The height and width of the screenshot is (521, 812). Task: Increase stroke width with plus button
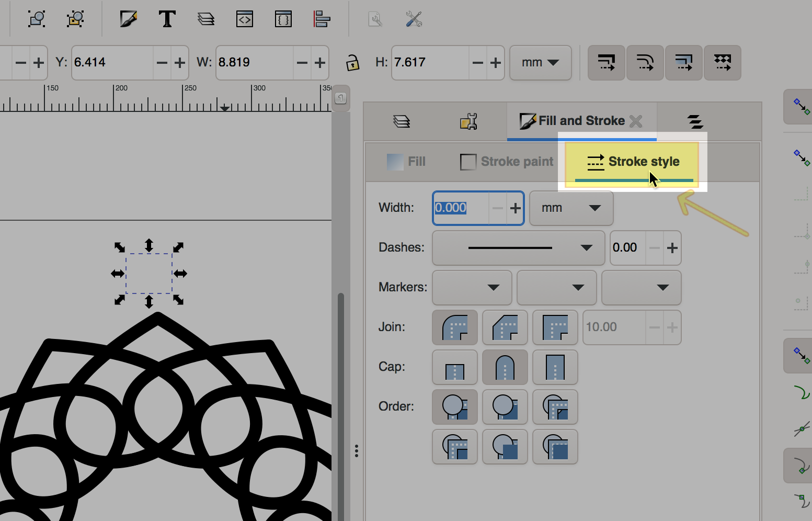click(x=516, y=208)
